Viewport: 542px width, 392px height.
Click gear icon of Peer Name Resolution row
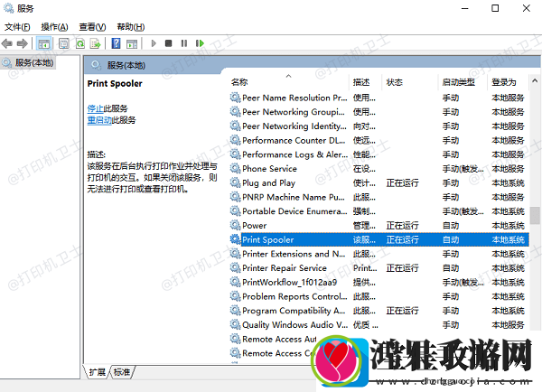point(235,98)
